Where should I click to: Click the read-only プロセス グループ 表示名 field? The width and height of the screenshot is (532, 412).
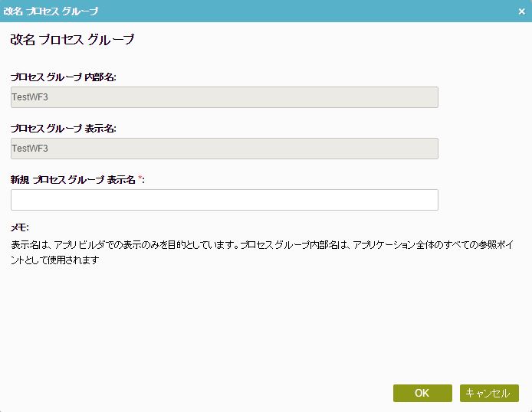coord(225,149)
